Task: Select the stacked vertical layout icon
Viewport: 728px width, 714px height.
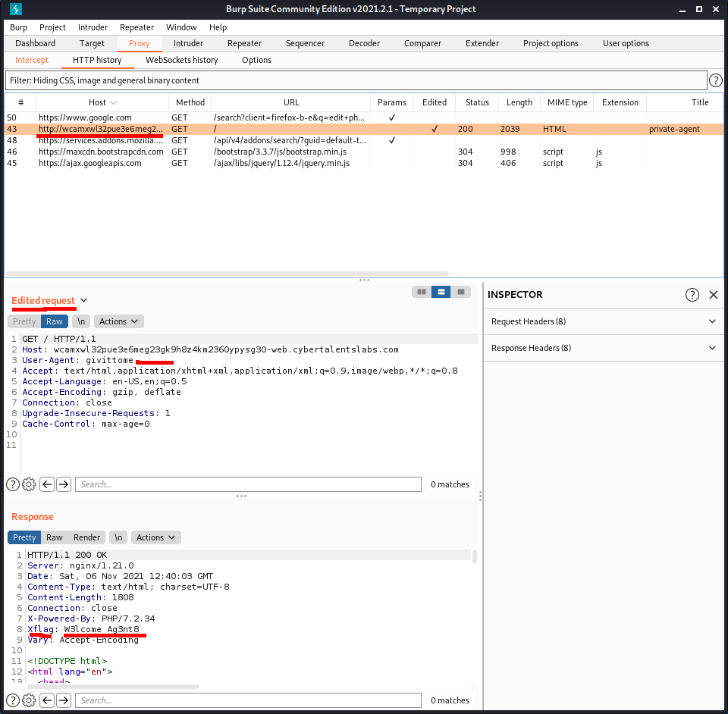Action: coord(441,292)
